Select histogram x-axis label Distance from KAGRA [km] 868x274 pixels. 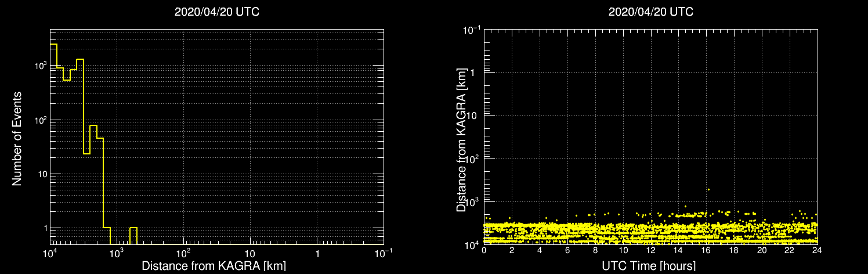point(214,266)
